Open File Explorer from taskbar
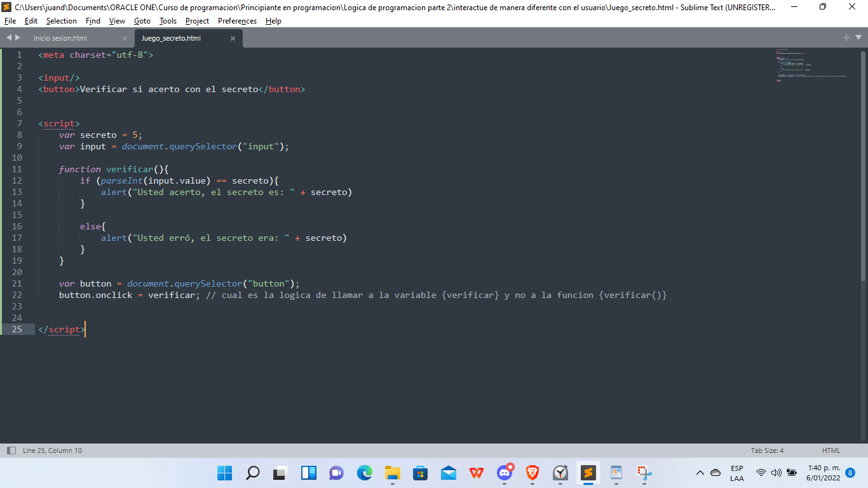868x488 pixels. [x=393, y=473]
